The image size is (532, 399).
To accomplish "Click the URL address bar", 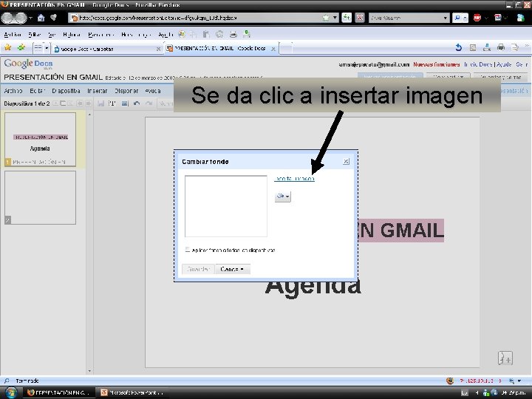I will tap(199, 18).
